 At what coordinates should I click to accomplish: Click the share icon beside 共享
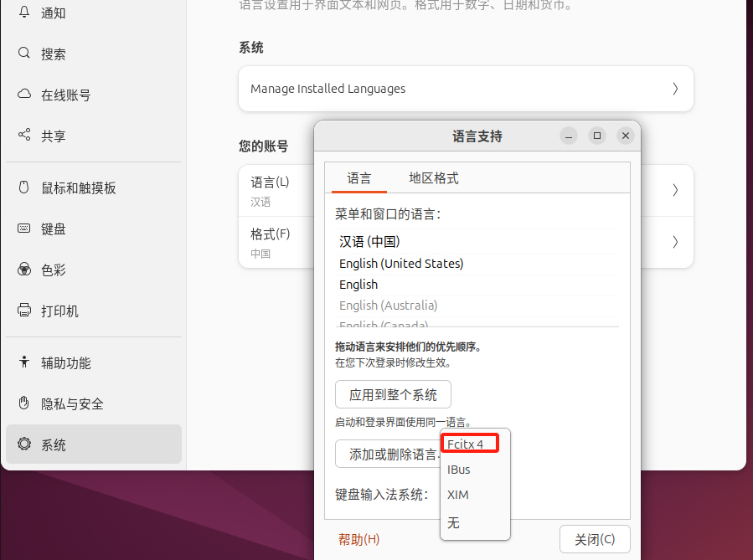pyautogui.click(x=24, y=136)
